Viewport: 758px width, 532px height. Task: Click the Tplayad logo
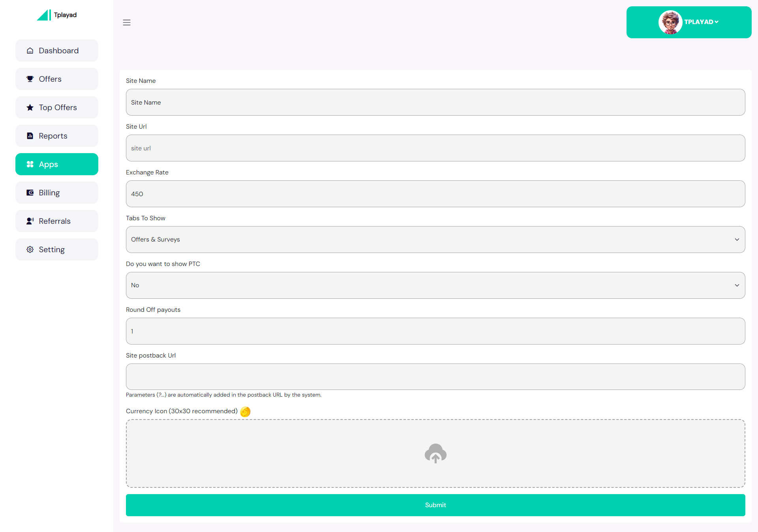click(x=56, y=15)
